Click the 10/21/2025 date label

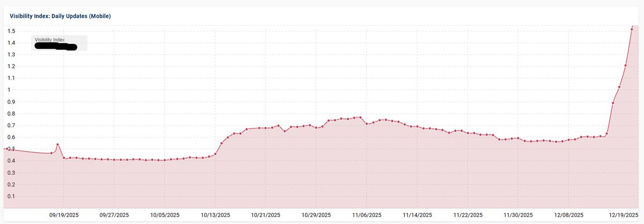coord(266,215)
